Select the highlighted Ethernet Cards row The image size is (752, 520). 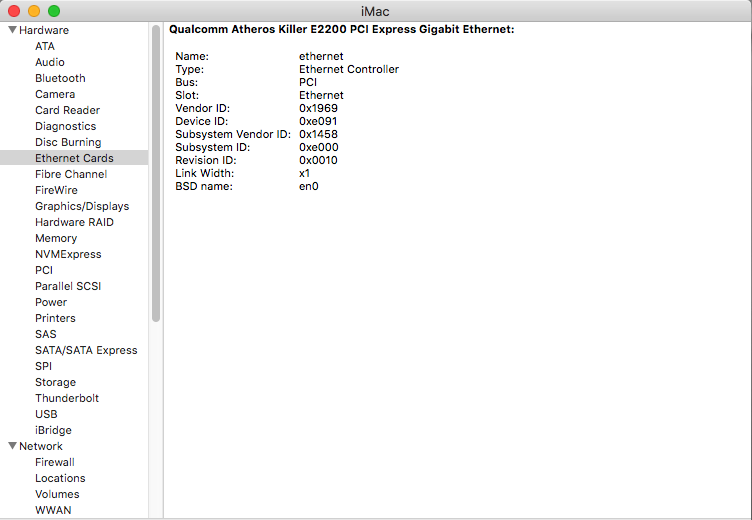74,158
